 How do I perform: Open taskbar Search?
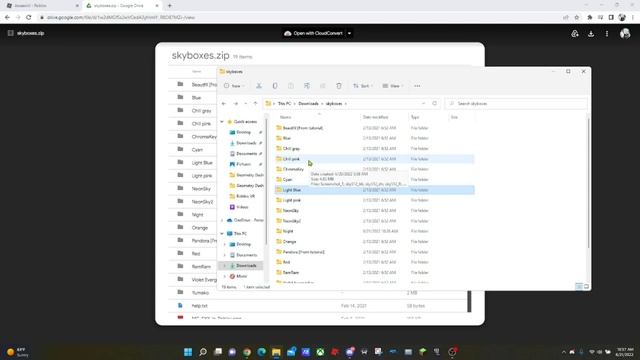coord(202,352)
